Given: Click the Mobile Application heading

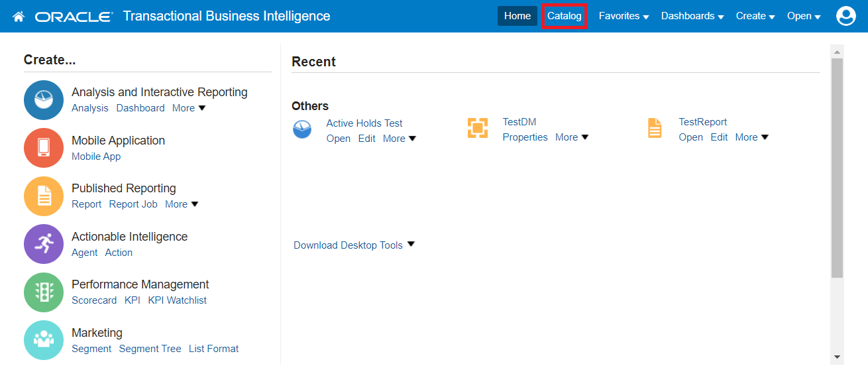Looking at the screenshot, I should pyautogui.click(x=119, y=141).
